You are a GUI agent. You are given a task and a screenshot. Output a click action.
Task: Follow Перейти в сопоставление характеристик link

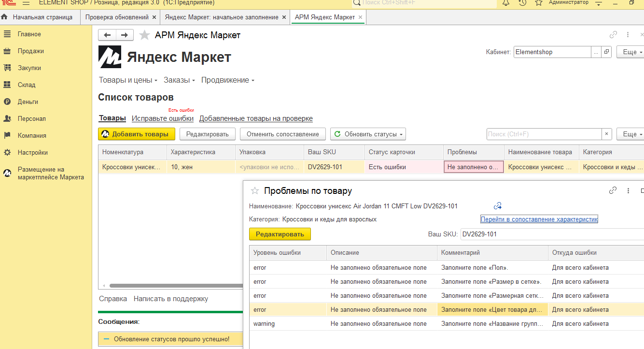point(539,219)
